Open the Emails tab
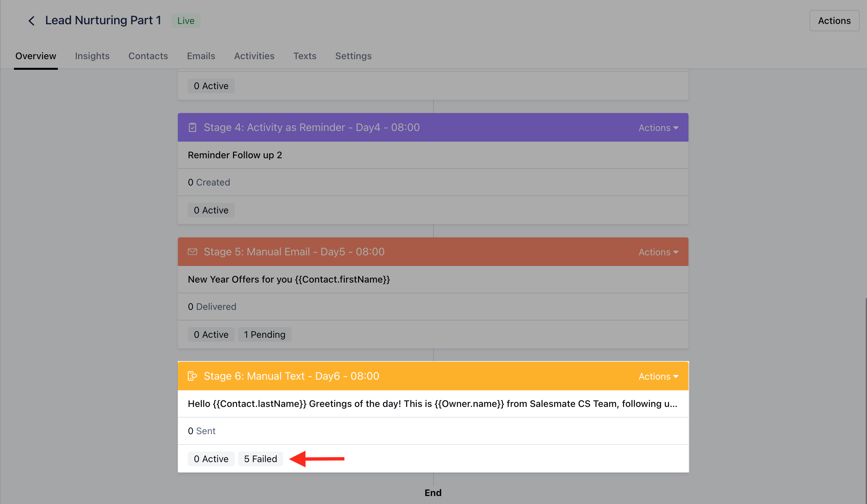The image size is (867, 504). point(201,56)
